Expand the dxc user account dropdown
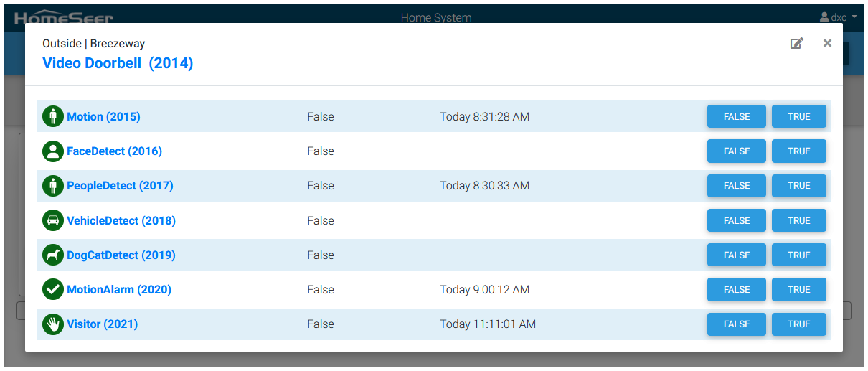This screenshot has width=868, height=371. (838, 17)
